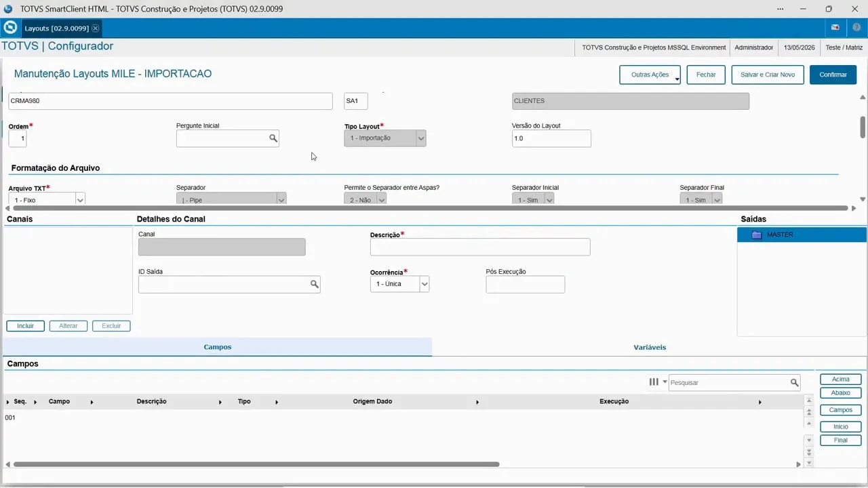
Task: Click the SA1 field
Action: (x=356, y=101)
